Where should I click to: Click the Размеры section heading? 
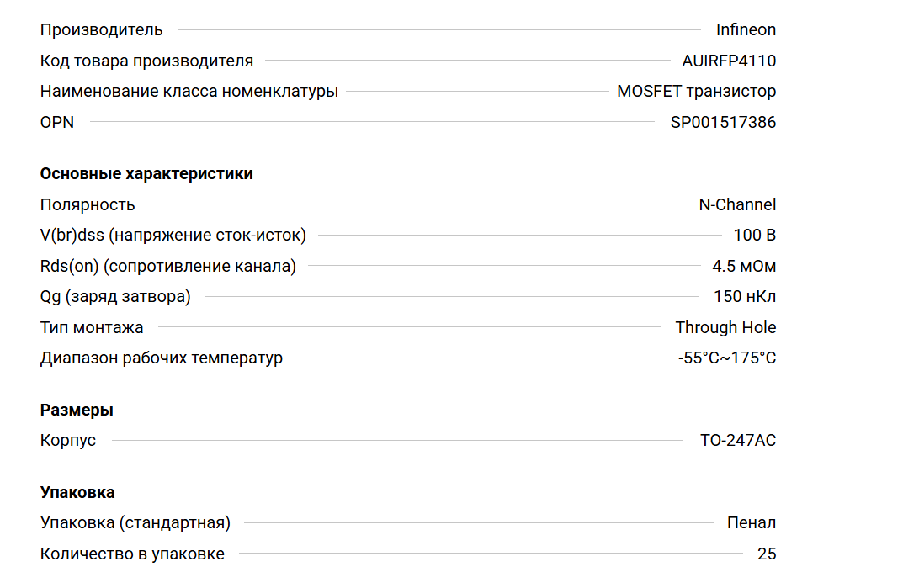pyautogui.click(x=77, y=411)
